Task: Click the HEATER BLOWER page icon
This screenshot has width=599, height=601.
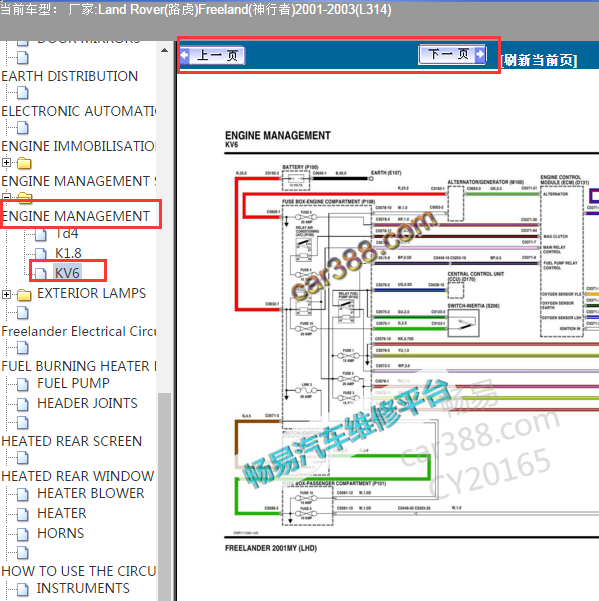Action: pos(23,494)
